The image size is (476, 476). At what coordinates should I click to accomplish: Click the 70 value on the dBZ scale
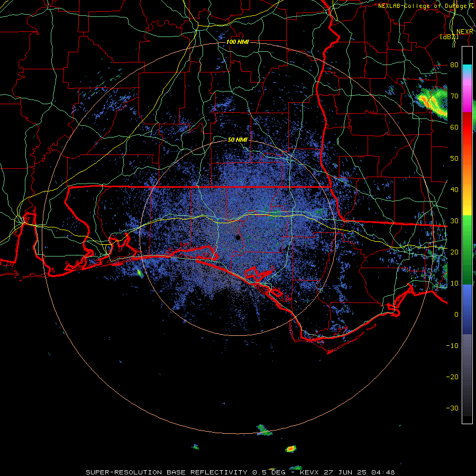(x=454, y=96)
